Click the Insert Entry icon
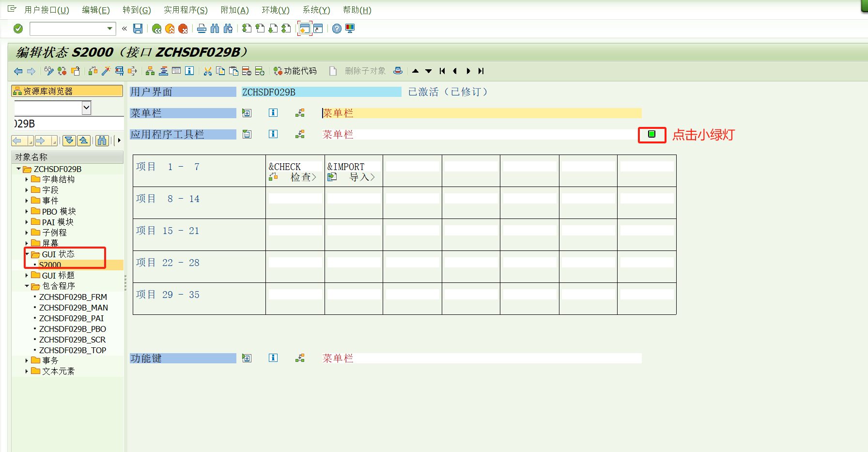 [260, 71]
